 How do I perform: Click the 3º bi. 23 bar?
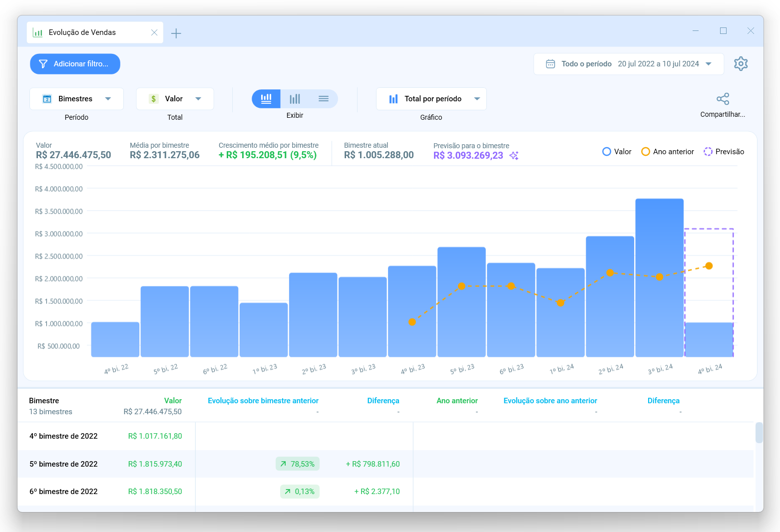[x=363, y=317]
